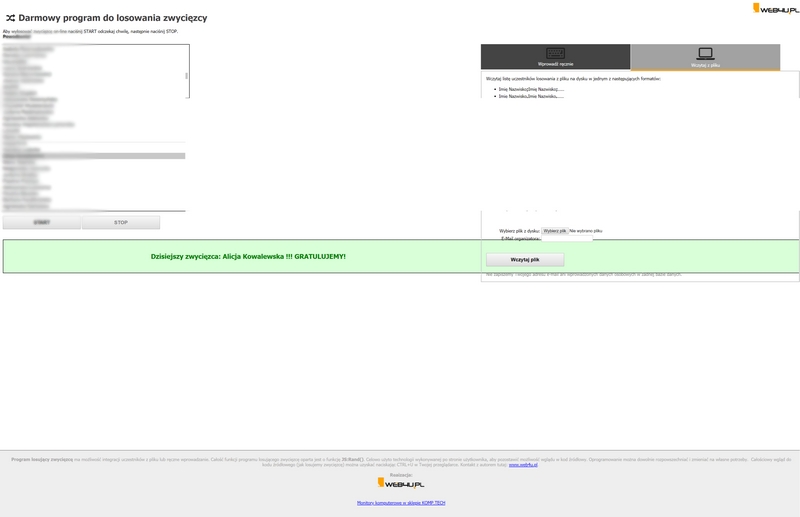The width and height of the screenshot is (800, 517).
Task: Click the 'Darmowy program do losowania zwycięzcy' heading
Action: coord(112,18)
